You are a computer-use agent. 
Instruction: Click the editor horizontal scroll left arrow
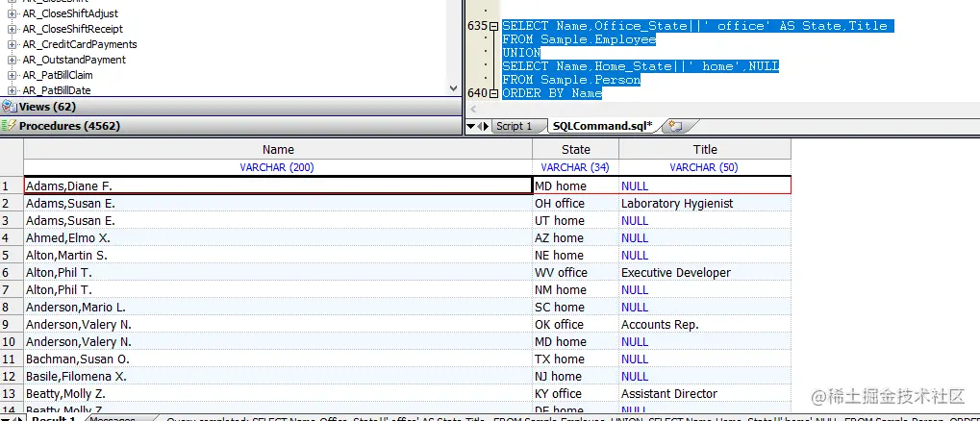tap(473, 110)
